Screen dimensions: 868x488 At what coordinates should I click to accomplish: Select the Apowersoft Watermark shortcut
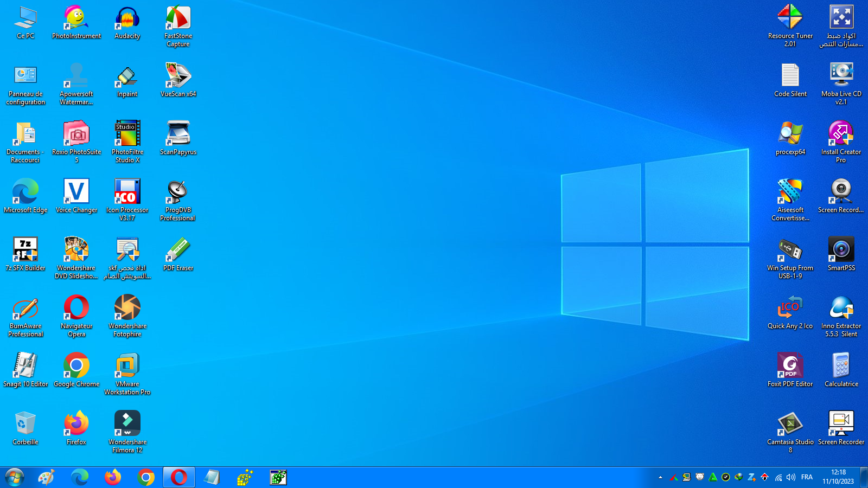tap(76, 85)
